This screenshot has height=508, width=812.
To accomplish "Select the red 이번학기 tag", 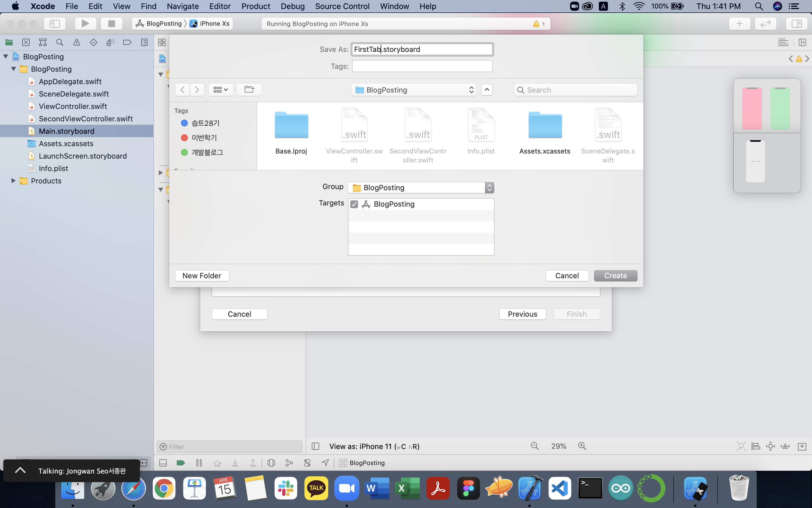I will tap(199, 138).
